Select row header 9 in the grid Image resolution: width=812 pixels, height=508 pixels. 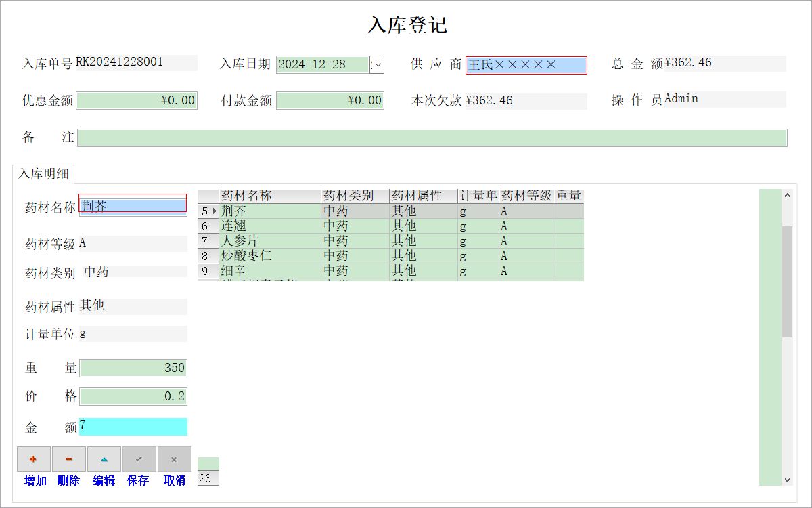click(x=208, y=270)
